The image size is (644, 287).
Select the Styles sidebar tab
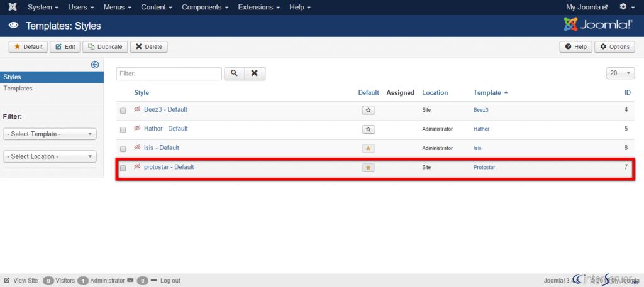[x=52, y=77]
